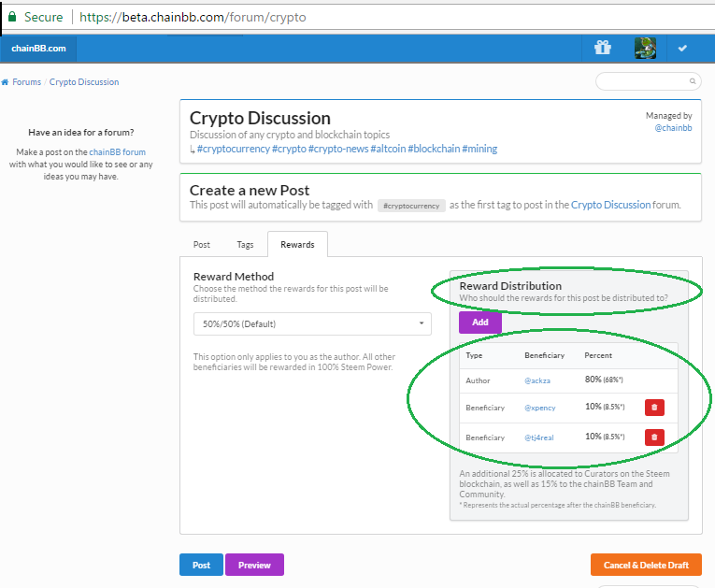Open the #crypto-news tag link
715x588 pixels.
click(x=338, y=149)
